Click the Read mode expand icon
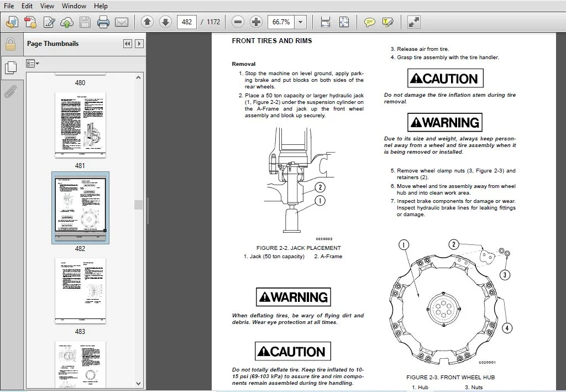Viewport: 566px width, 392px height. coord(413,22)
